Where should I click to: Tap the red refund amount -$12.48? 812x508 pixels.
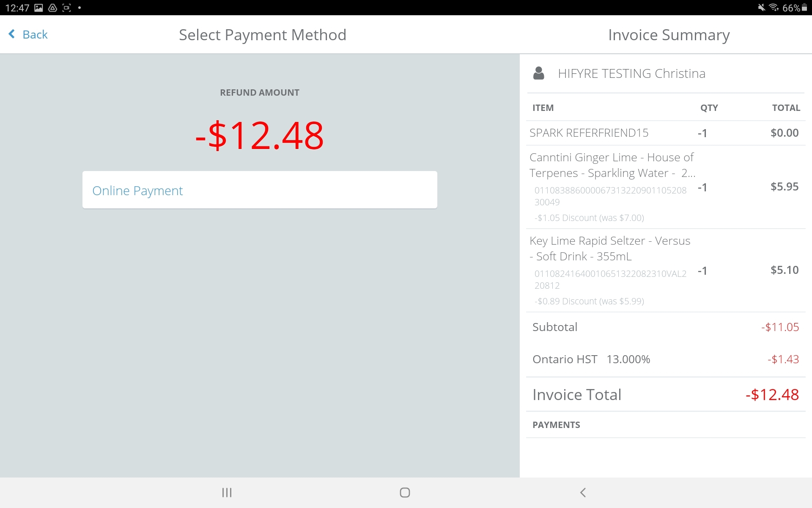coord(259,135)
